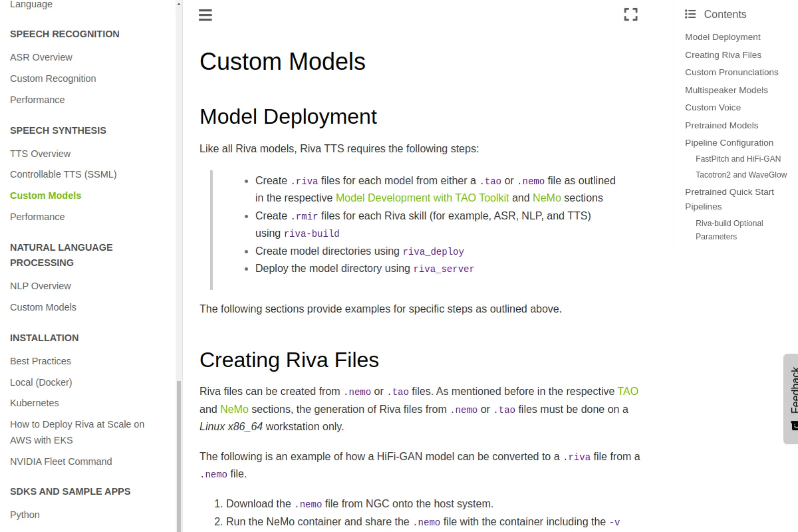Toggle fullscreen view of the page

coord(630,15)
